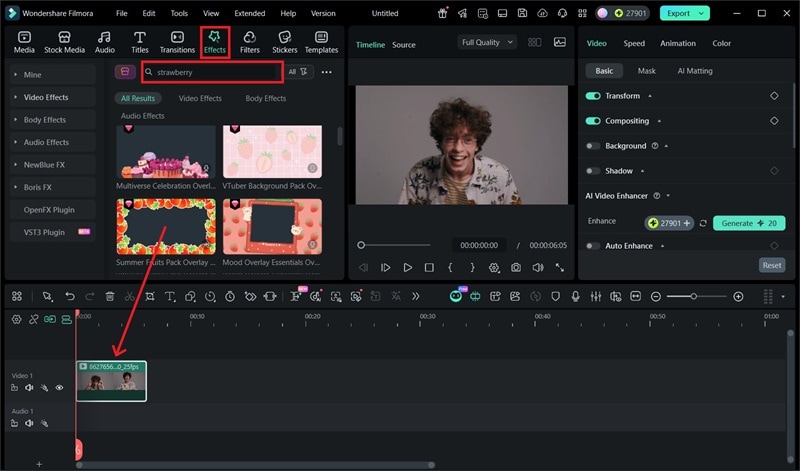The width and height of the screenshot is (800, 471).
Task: Open the Tools menu
Action: coord(179,13)
